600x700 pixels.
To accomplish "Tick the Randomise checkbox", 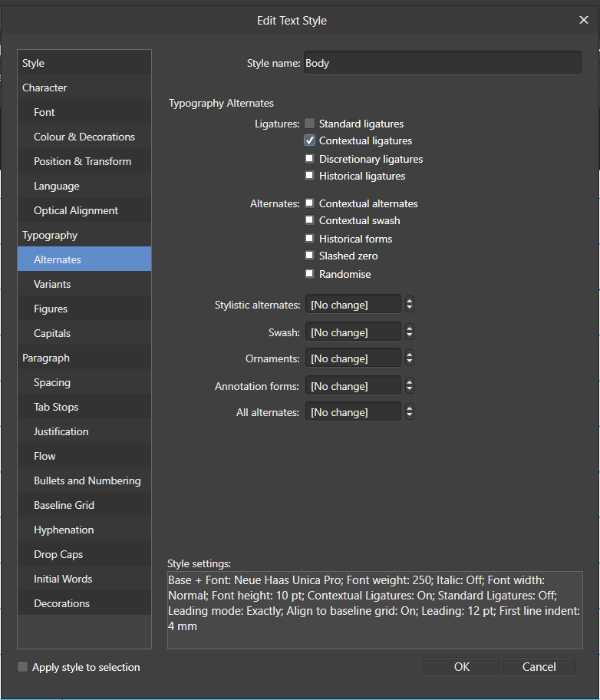I will tap(309, 274).
